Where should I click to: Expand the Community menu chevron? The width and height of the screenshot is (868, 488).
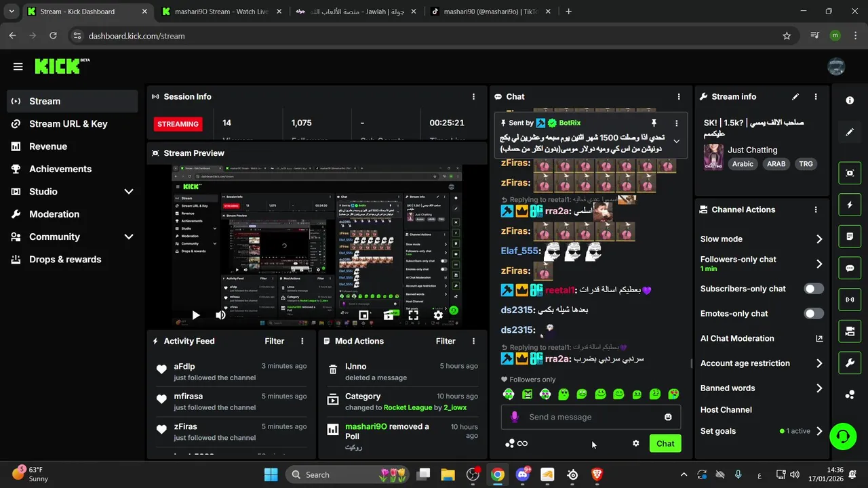point(129,237)
